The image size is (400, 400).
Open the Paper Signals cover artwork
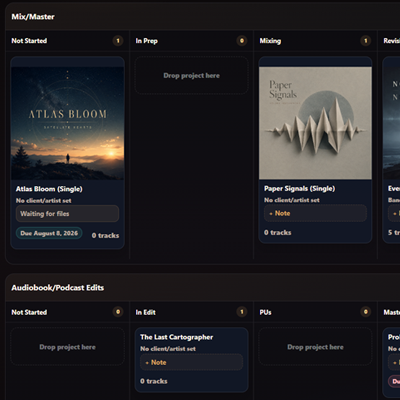[315, 123]
